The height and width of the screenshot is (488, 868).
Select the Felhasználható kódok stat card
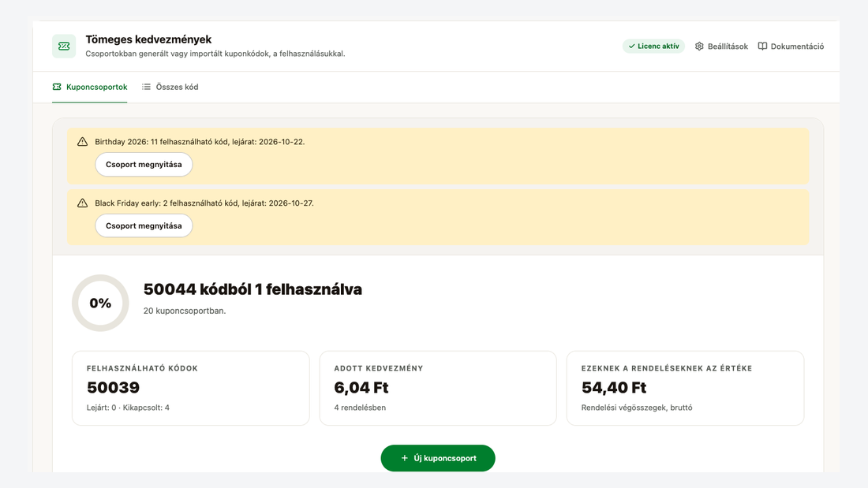pos(191,388)
